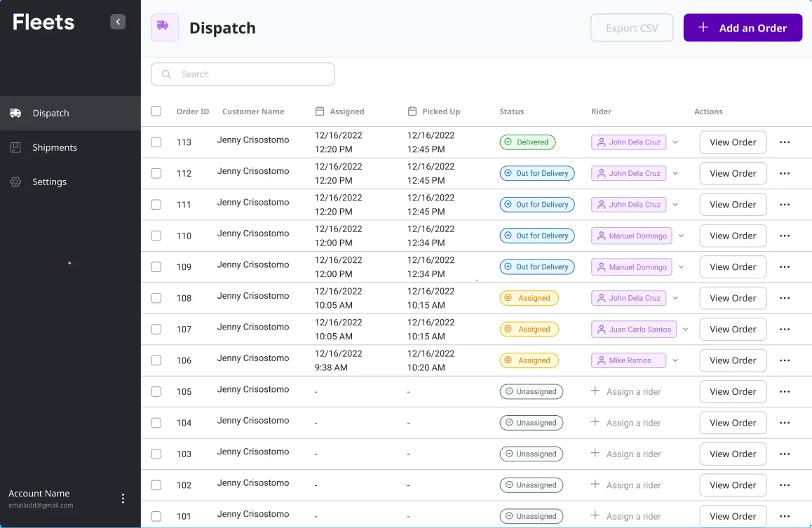View Order for order 101
This screenshot has height=528, width=812.
coord(733,516)
